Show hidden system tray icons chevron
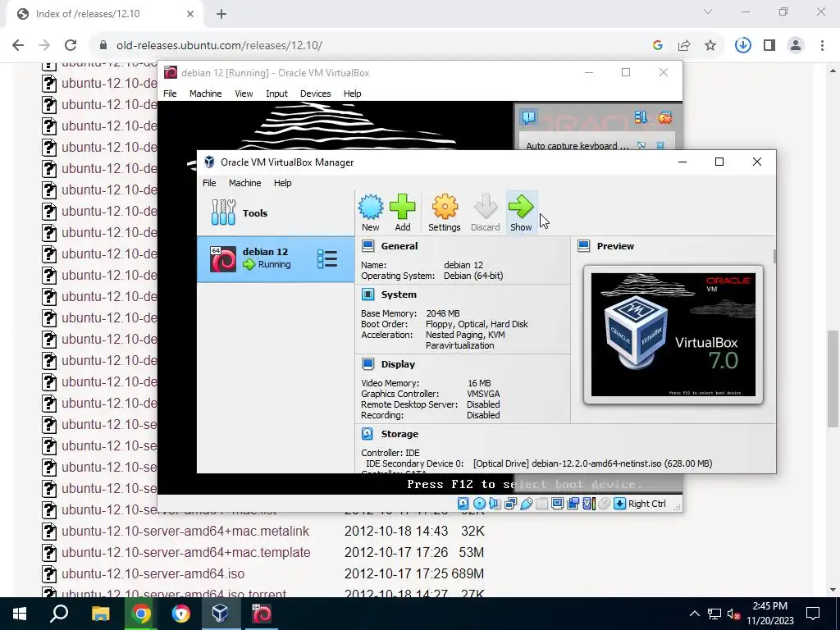The image size is (840, 630). click(x=694, y=614)
